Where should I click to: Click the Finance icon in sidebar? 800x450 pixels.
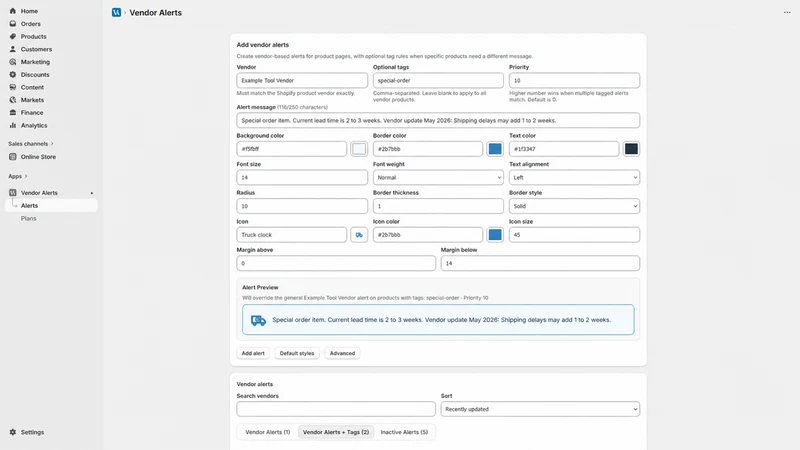coord(13,112)
